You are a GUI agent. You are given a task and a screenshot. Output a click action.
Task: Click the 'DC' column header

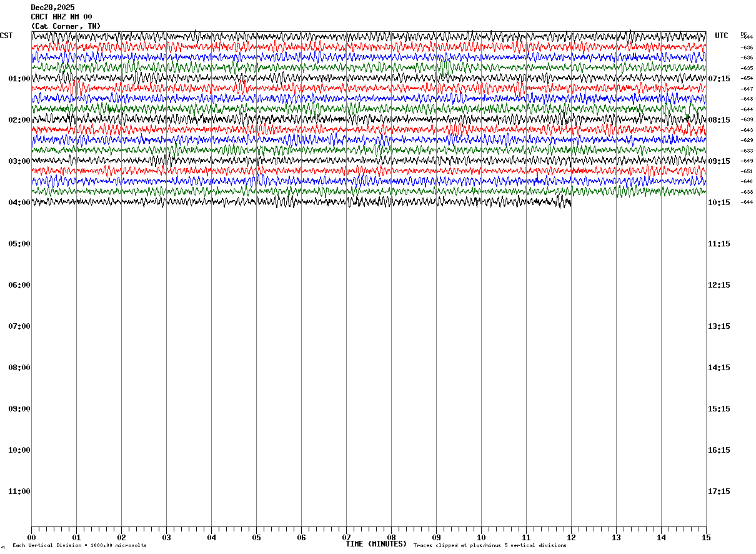(744, 33)
